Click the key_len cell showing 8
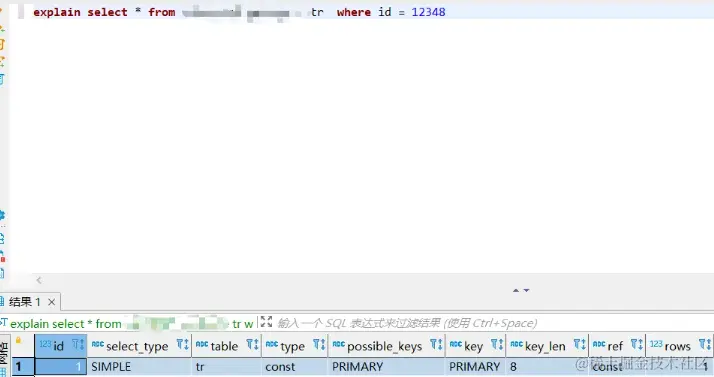The height and width of the screenshot is (377, 714). tap(547, 367)
